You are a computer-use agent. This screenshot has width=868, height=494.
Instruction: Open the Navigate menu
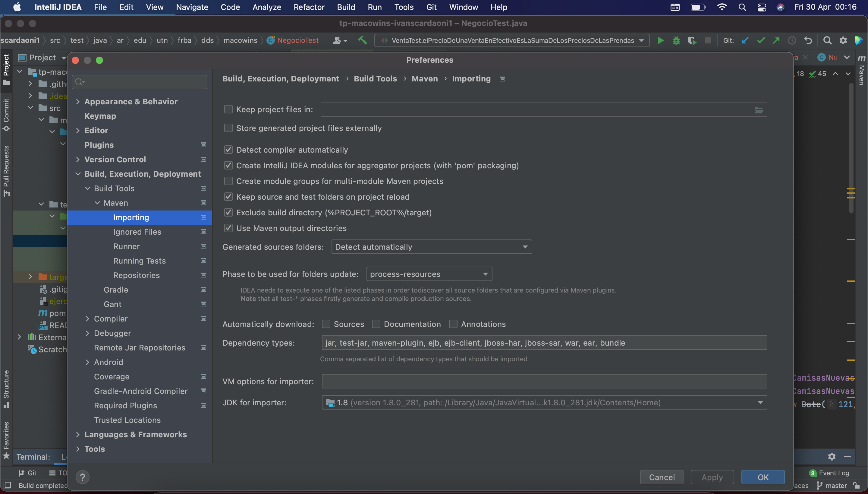tap(192, 7)
